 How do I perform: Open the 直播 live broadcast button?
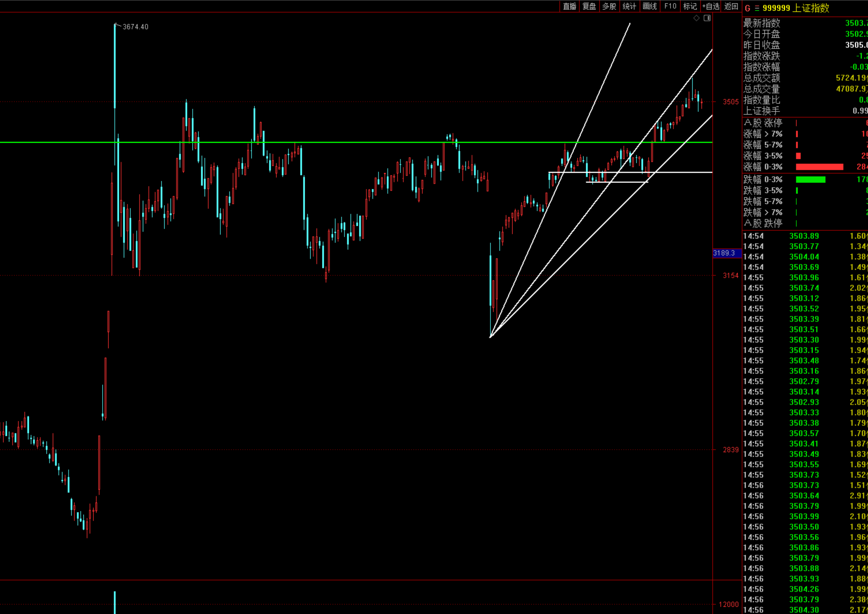pos(569,6)
